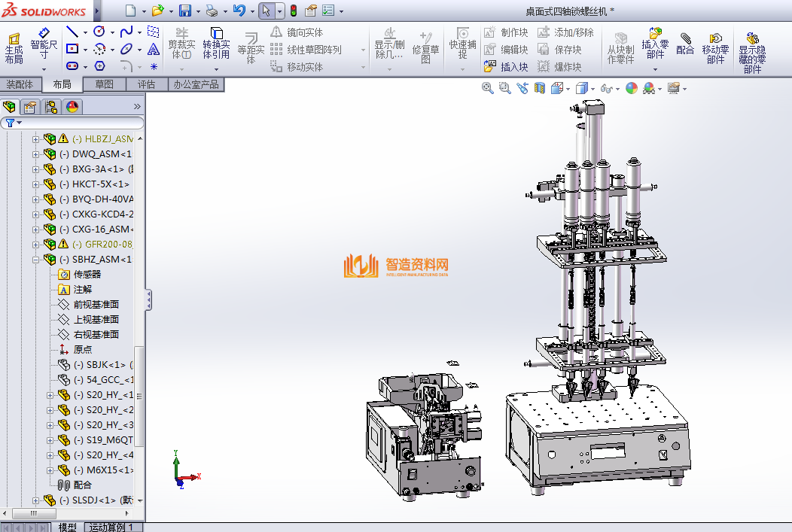Toggle the rebuild traffic light icon
The width and height of the screenshot is (792, 532).
coord(293,11)
